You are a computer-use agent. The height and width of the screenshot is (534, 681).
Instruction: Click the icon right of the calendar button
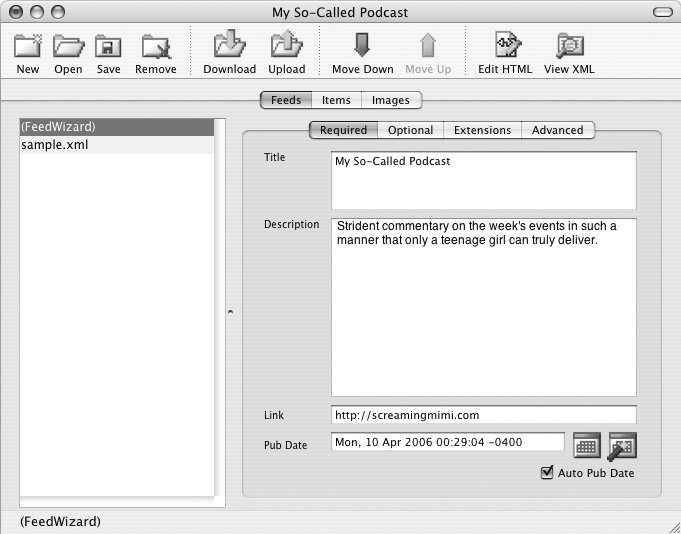(621, 445)
